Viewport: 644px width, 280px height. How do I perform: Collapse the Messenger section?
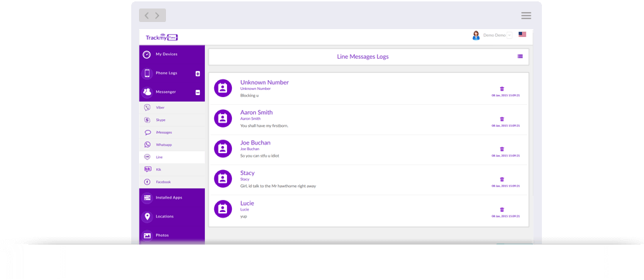point(198,92)
